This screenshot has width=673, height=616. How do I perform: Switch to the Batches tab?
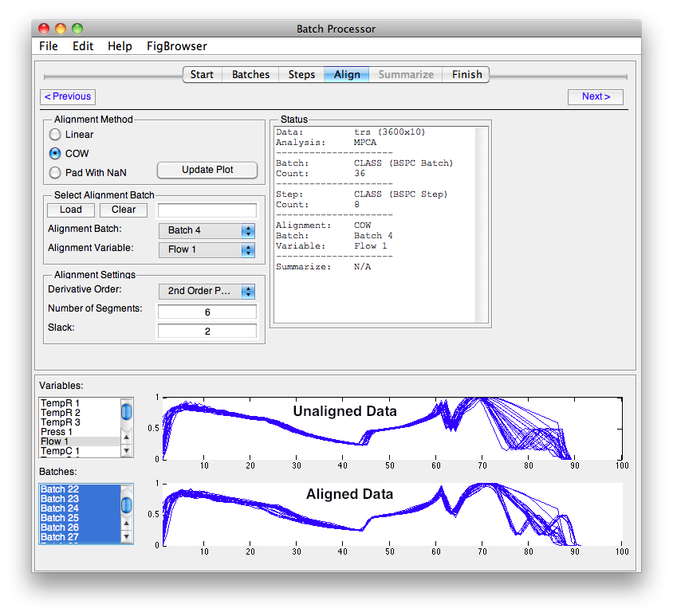[250, 74]
